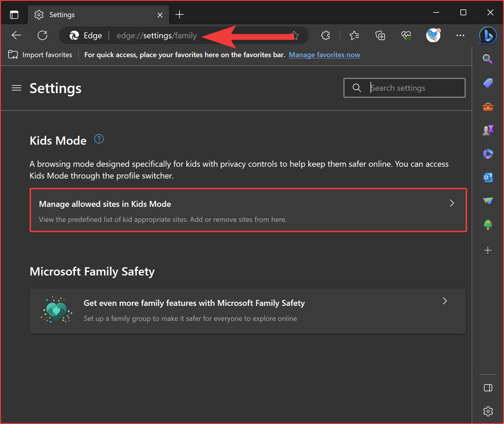Open Browser essentials heart icon
Image resolution: width=504 pixels, height=424 pixels.
point(406,36)
